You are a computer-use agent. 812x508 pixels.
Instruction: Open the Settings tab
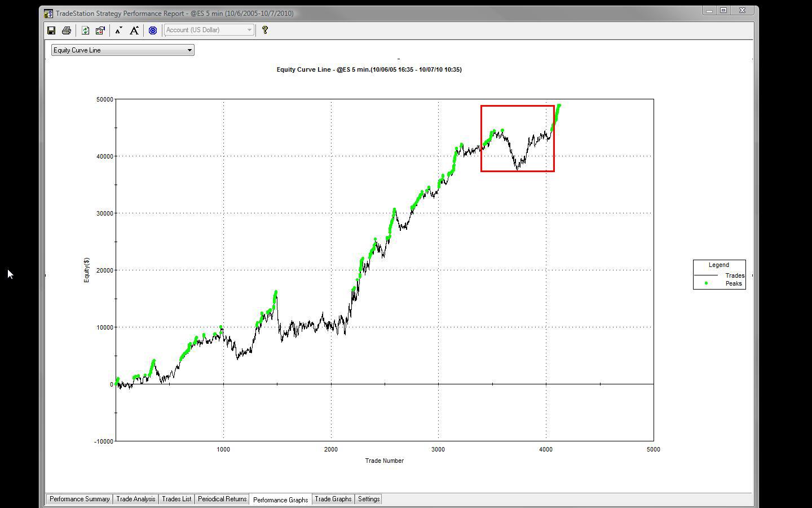click(369, 499)
